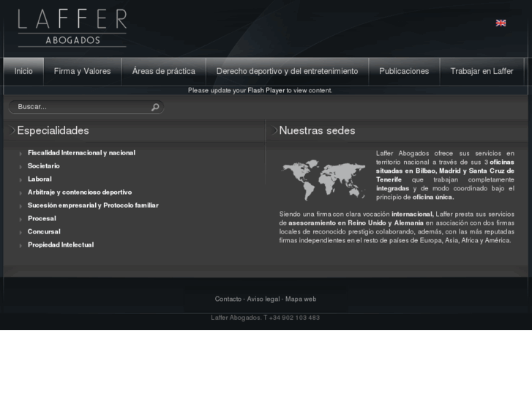Open Derecho deportivo y del entretenimiento
Viewport: 532px width, 399px height.
287,71
